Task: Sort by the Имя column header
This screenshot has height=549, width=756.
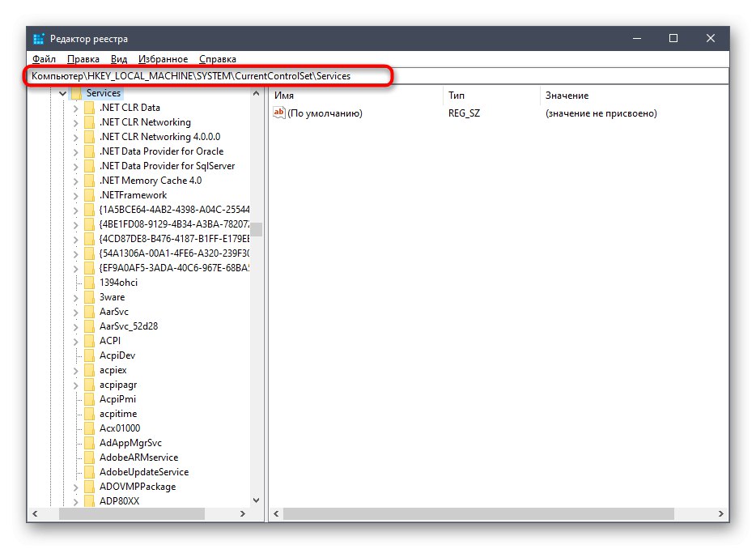Action: [356, 96]
